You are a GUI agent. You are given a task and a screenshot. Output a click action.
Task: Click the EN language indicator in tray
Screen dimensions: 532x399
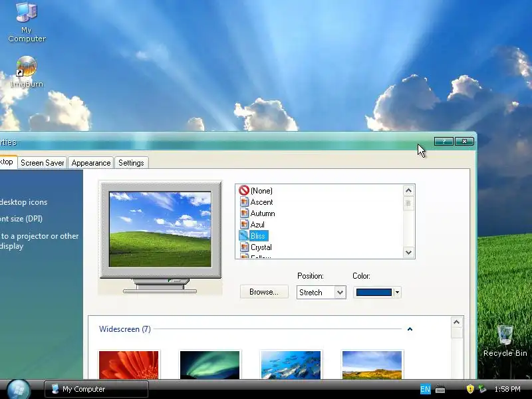[x=425, y=389]
